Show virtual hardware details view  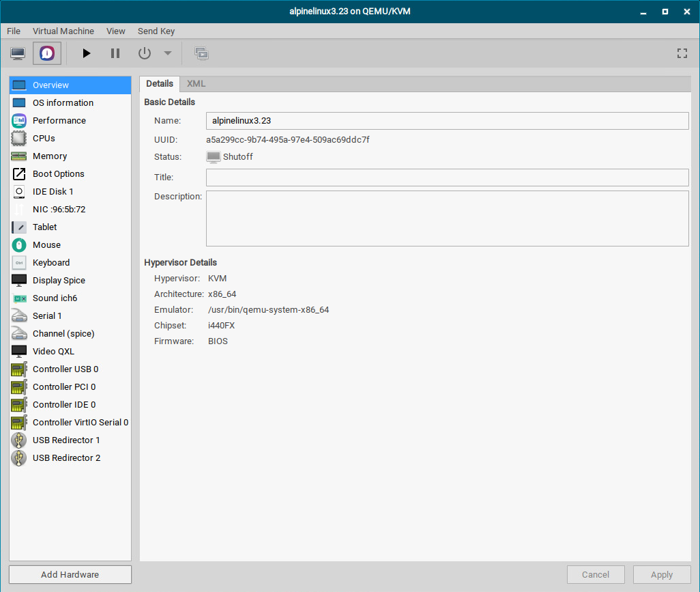tap(47, 54)
